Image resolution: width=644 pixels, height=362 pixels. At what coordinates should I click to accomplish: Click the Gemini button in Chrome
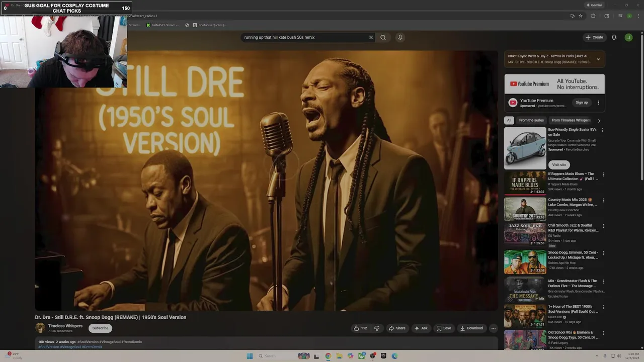[x=594, y=5]
